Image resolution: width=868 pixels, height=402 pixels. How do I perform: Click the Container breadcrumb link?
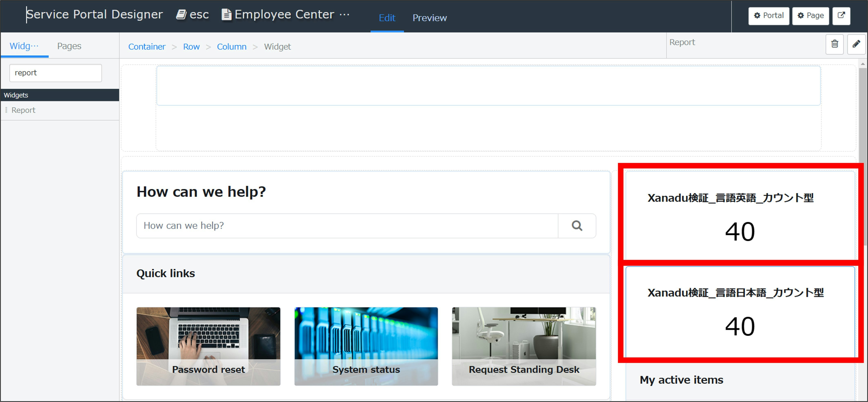147,47
